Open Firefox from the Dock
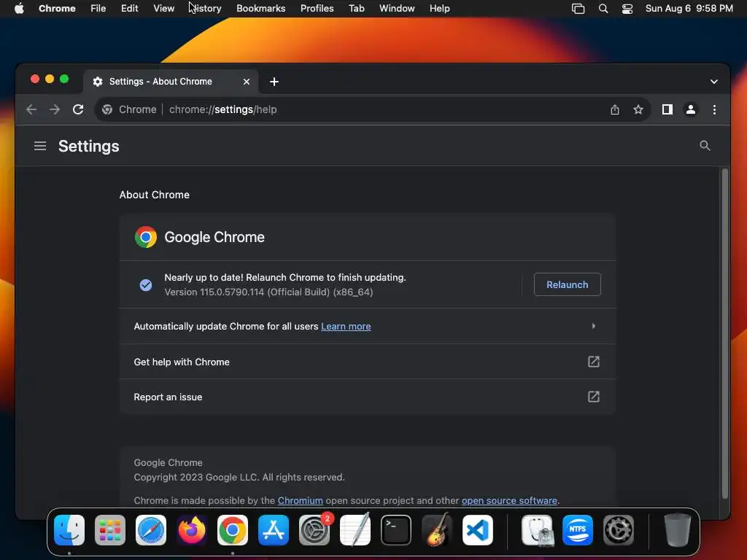The image size is (747, 560). pyautogui.click(x=192, y=530)
